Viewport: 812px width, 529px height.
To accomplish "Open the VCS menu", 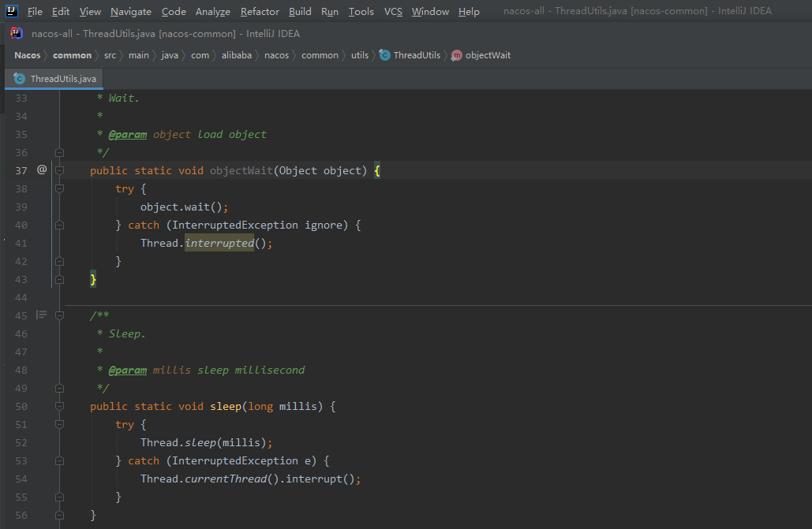I will coord(393,11).
